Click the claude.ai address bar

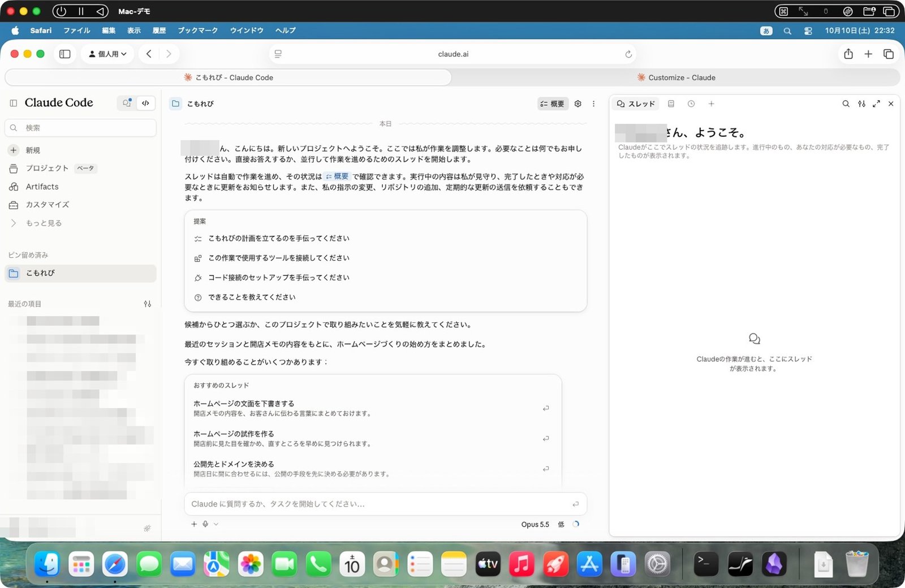(453, 54)
